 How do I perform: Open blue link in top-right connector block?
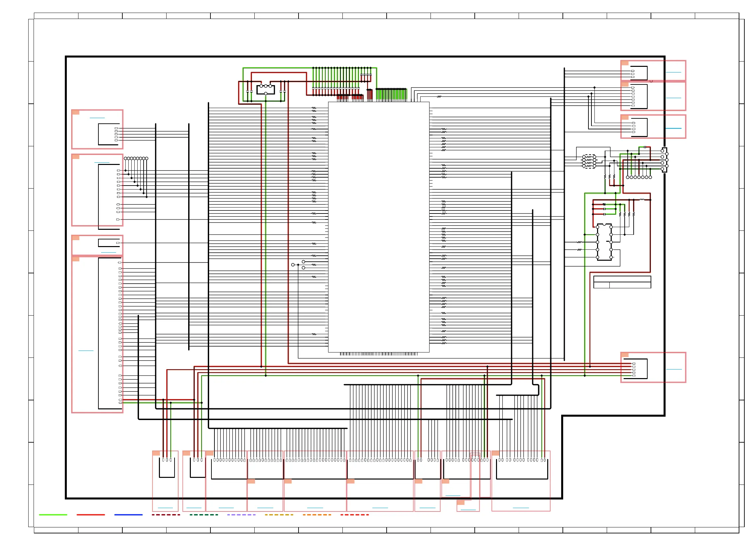click(673, 72)
